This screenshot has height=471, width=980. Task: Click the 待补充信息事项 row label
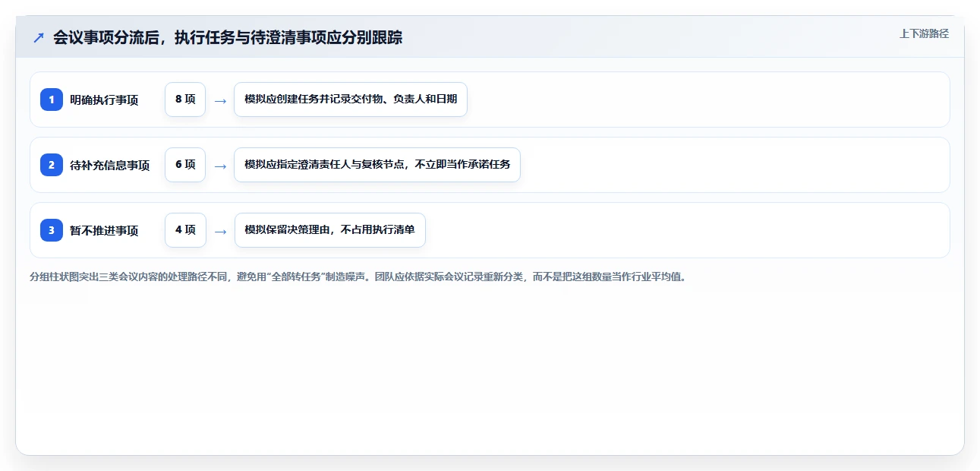110,166
